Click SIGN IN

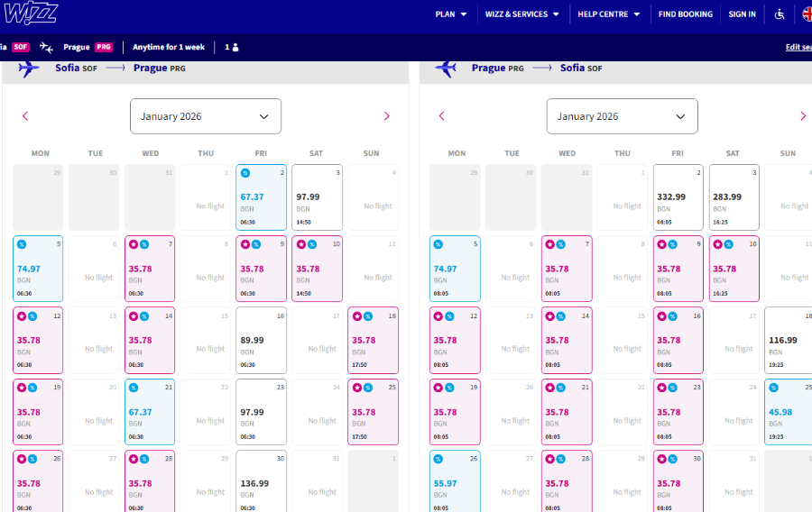[x=743, y=14]
